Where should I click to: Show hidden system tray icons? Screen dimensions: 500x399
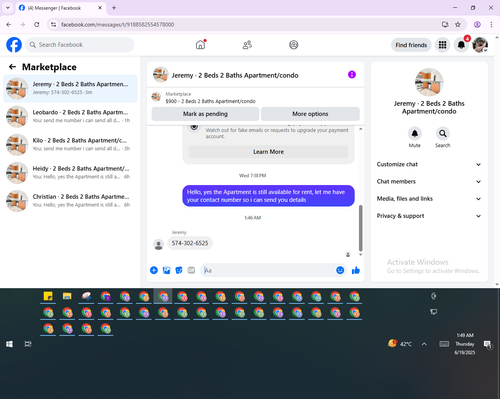pos(424,344)
